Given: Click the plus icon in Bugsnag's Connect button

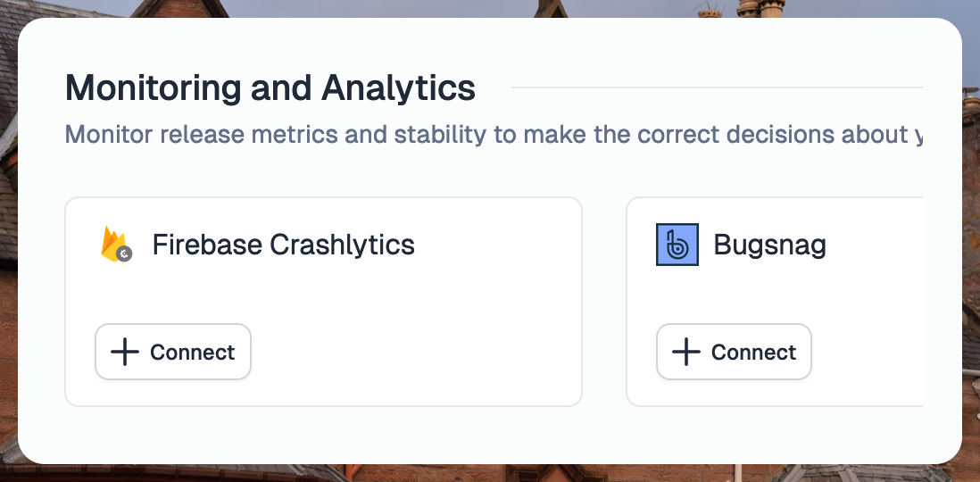Looking at the screenshot, I should (x=685, y=352).
